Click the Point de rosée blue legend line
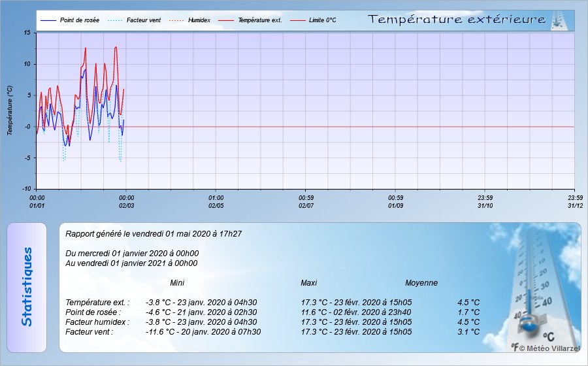The width and height of the screenshot is (588, 366). 48,21
